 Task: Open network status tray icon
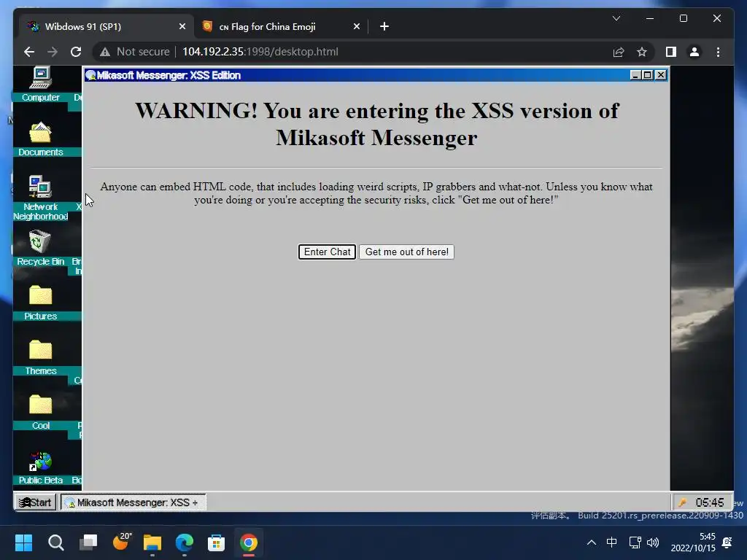(x=635, y=542)
